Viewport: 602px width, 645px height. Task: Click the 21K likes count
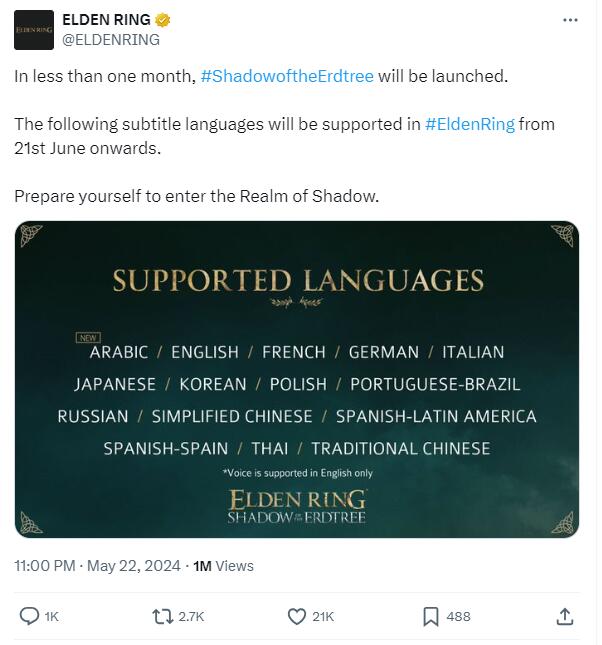coord(323,617)
